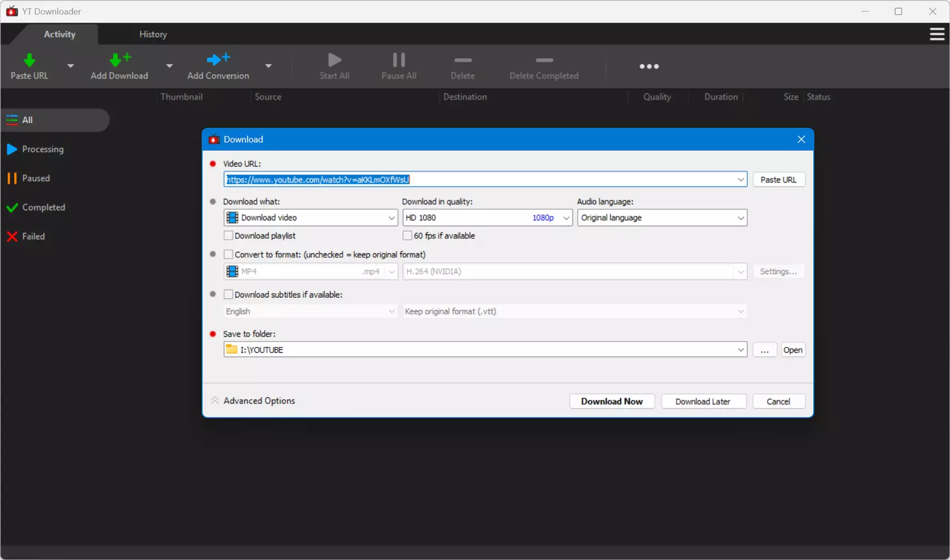Open the three-dots more actions icon
This screenshot has width=950, height=560.
click(x=649, y=66)
